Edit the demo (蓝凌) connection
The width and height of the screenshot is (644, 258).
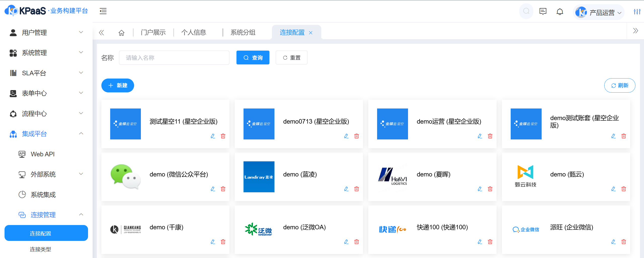pyautogui.click(x=346, y=189)
